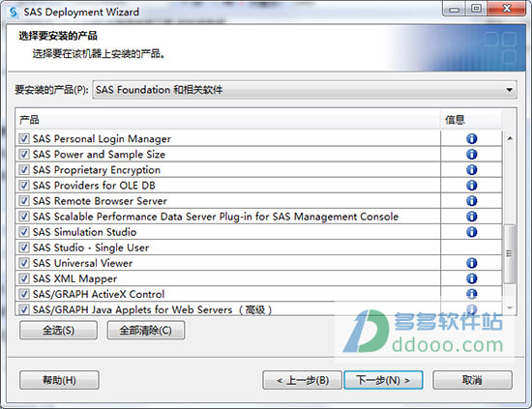
Task: Show info icon for SAS Proprietary Encryption
Action: pyautogui.click(x=472, y=169)
